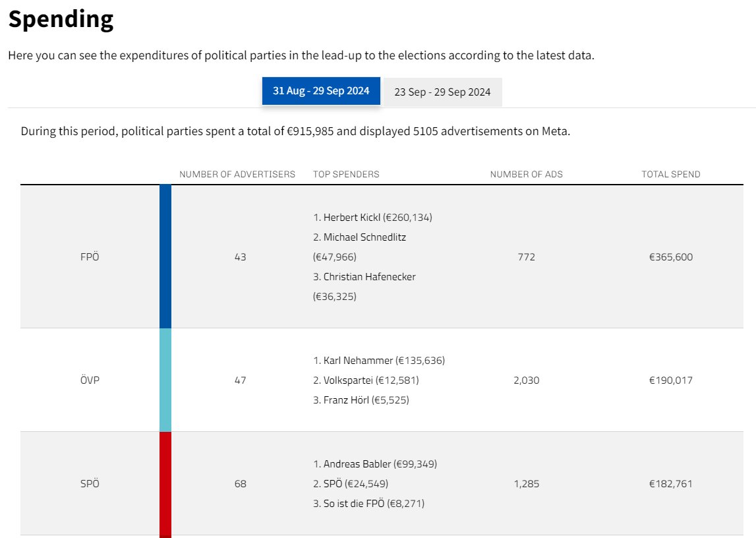Viewport: 756px width, 538px height.
Task: Click FPÖ ads count 772
Action: [527, 257]
